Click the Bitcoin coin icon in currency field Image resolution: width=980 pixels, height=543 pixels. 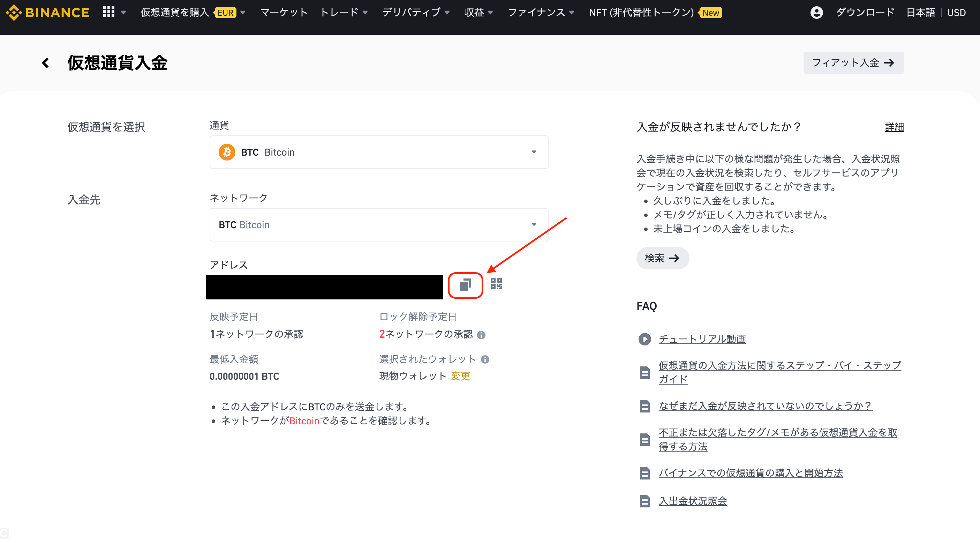[x=227, y=152]
